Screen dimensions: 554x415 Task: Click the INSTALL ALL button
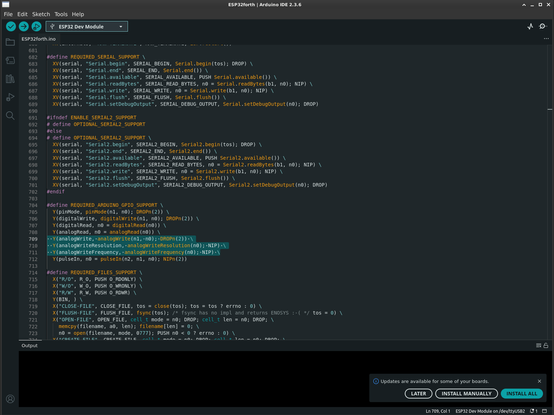[x=521, y=393]
